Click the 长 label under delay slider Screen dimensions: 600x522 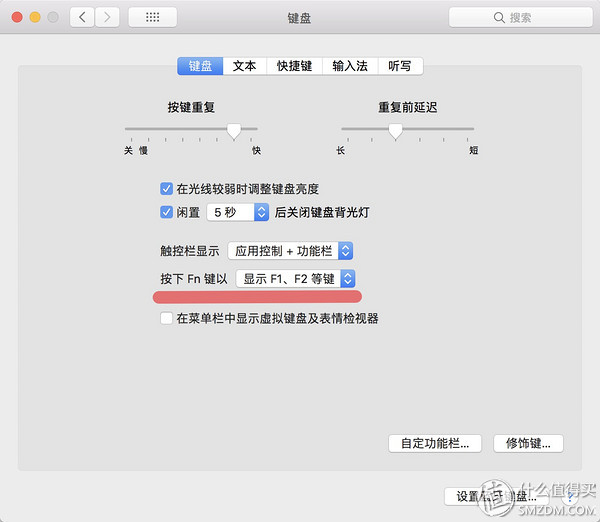pos(341,150)
